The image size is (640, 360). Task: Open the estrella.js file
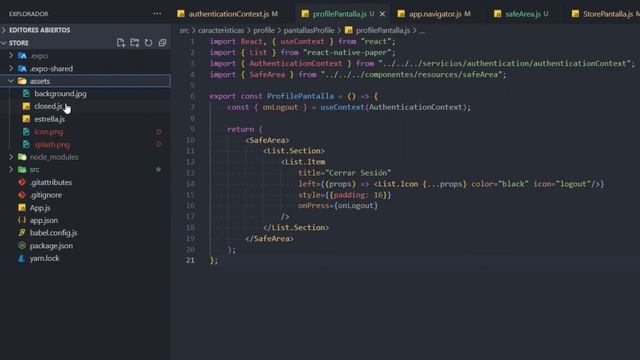click(49, 119)
